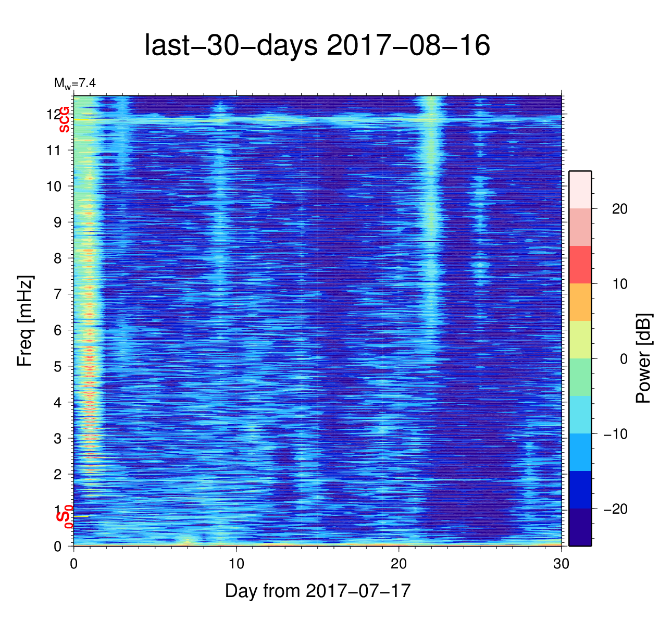Click the orange segment of the colorbar
Viewport: 672px width, 620px height.
(x=580, y=302)
